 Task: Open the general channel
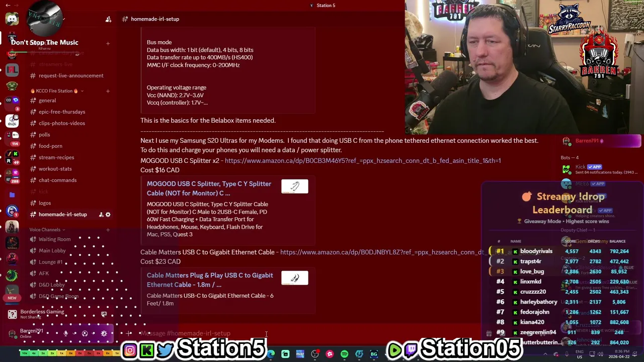[x=69, y=101]
